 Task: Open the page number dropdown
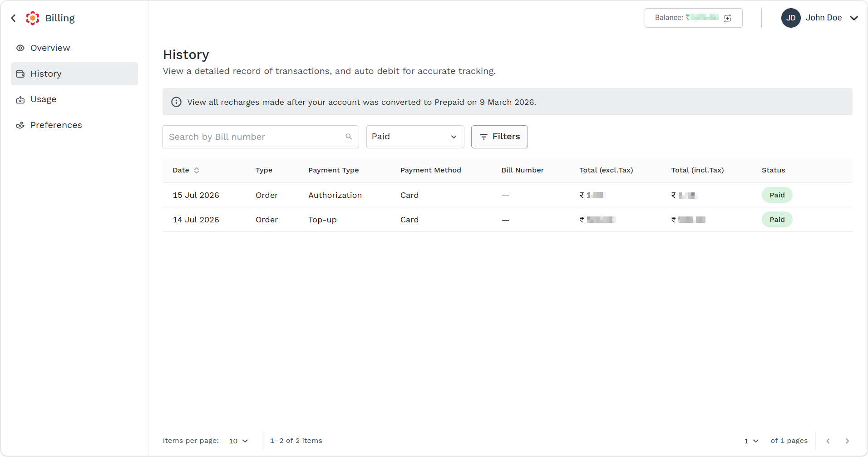point(751,441)
